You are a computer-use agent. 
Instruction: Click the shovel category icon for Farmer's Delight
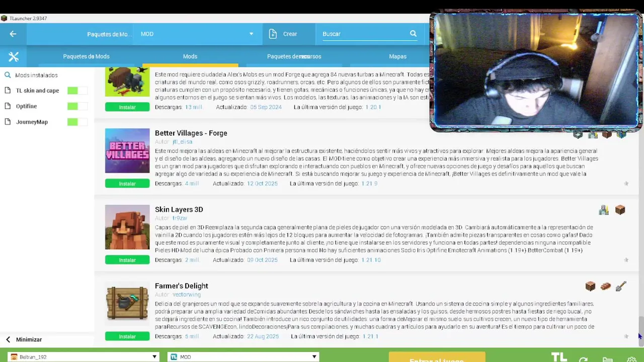(621, 287)
